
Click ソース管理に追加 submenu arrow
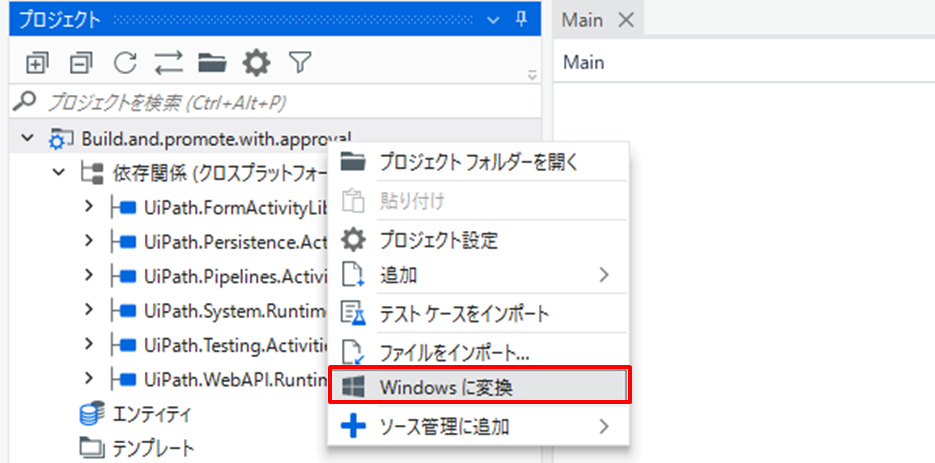click(x=605, y=427)
